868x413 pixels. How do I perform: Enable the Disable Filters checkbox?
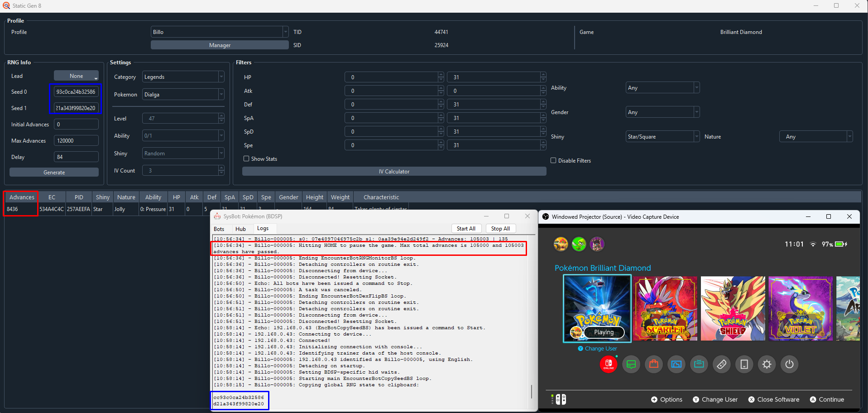553,160
